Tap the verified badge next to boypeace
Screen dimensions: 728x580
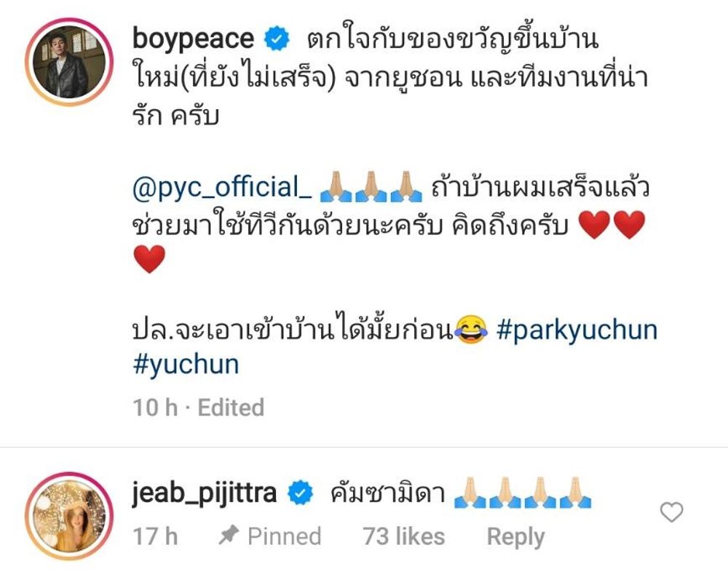[277, 39]
